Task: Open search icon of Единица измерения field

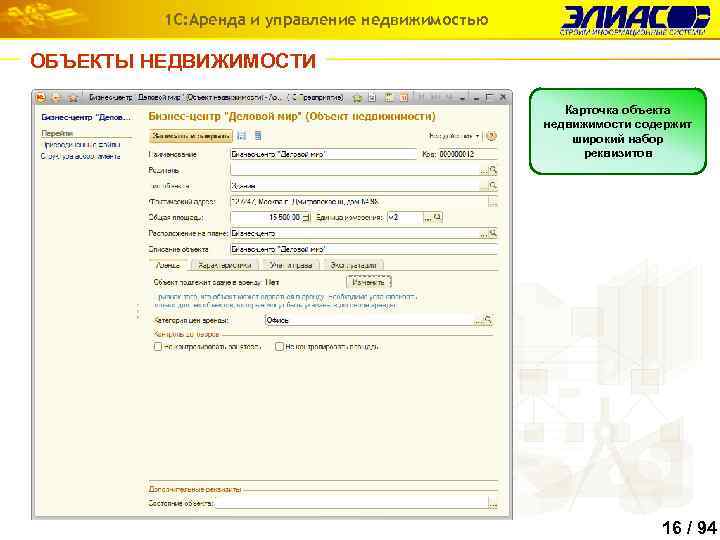Action: pos(438,217)
